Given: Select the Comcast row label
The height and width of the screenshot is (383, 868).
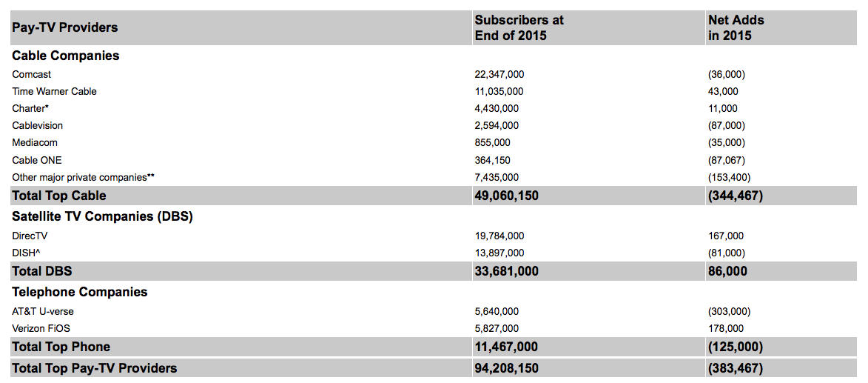Looking at the screenshot, I should point(32,75).
